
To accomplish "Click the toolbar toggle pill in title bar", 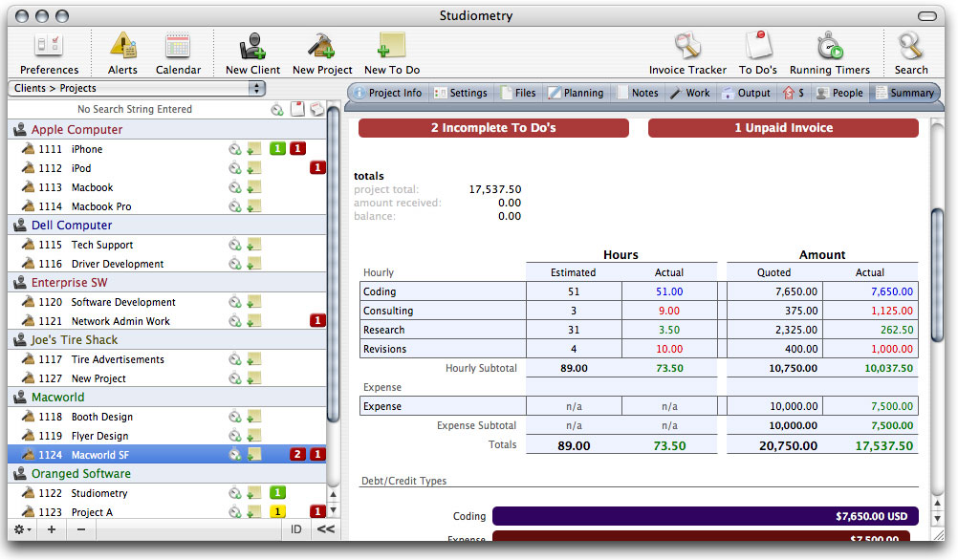I will [x=926, y=16].
